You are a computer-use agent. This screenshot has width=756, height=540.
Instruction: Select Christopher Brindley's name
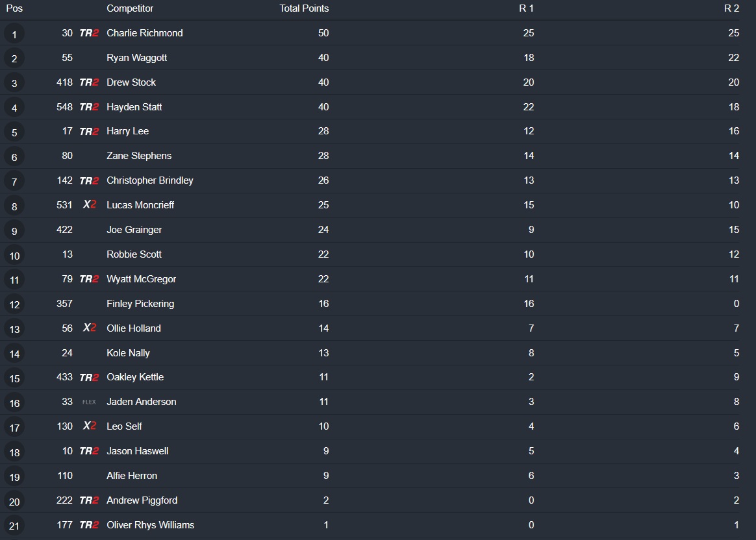150,180
